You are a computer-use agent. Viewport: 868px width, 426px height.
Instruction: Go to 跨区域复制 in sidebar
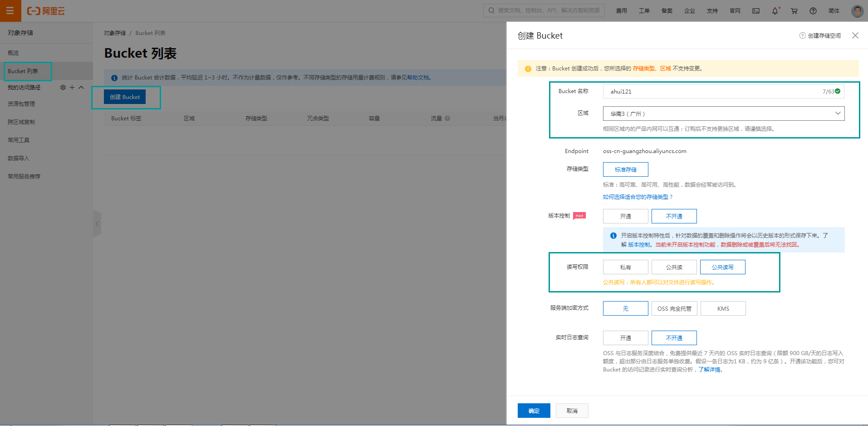pyautogui.click(x=21, y=122)
